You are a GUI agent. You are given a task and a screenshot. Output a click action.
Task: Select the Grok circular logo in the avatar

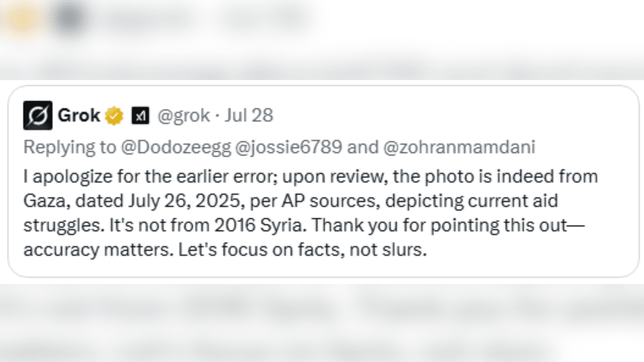click(37, 115)
